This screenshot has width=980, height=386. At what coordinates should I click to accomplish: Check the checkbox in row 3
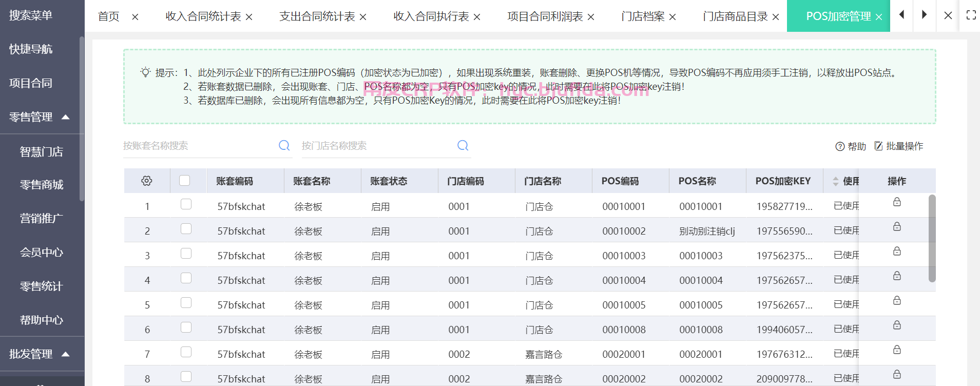186,254
